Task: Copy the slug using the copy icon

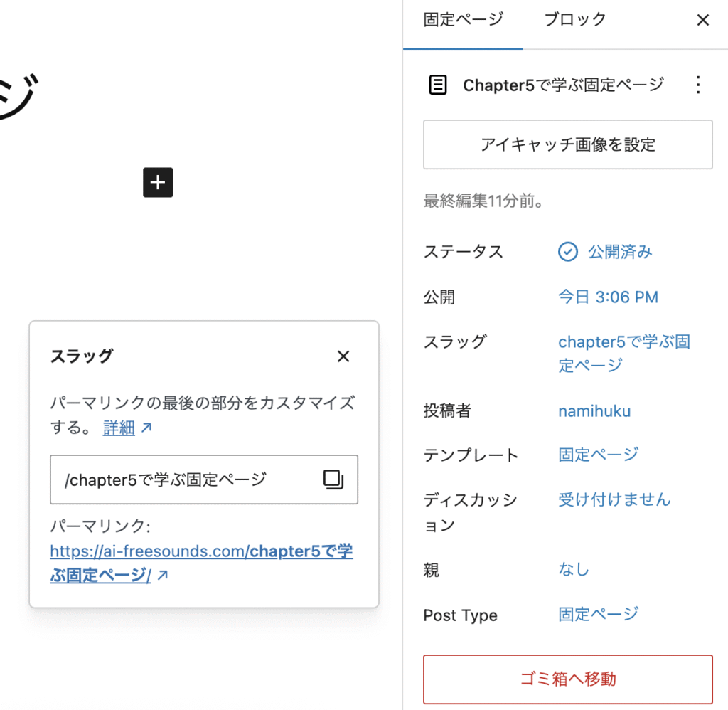Action: click(x=333, y=479)
